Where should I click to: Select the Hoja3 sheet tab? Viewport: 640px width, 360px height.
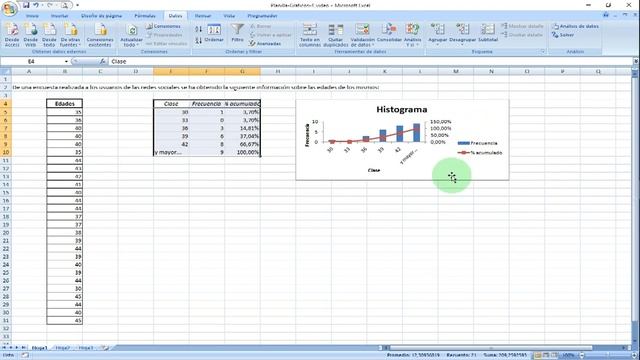(86, 348)
